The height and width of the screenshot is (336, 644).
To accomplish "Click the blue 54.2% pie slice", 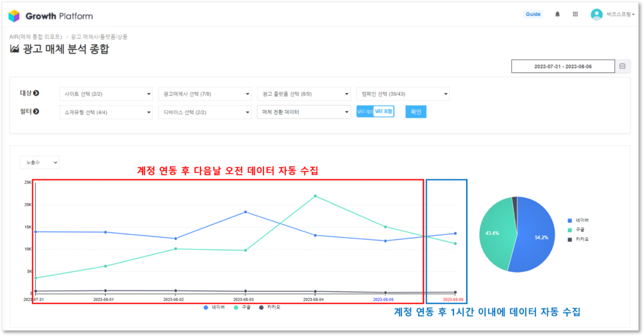I will 536,236.
